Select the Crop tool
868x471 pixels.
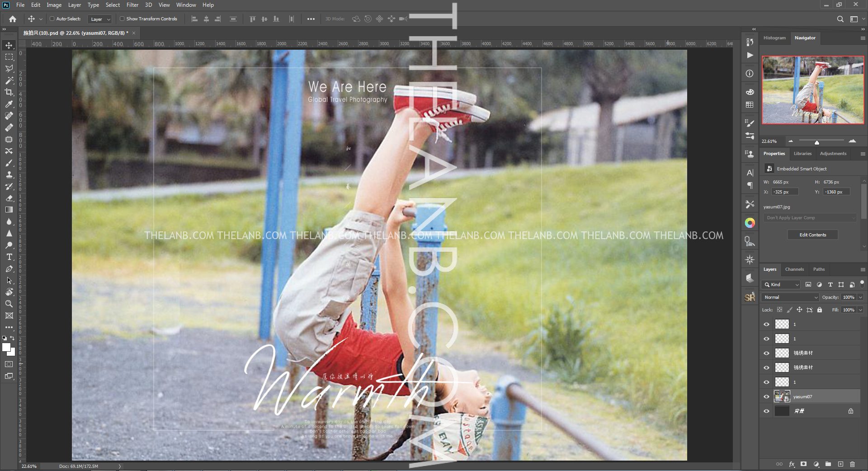coord(9,92)
